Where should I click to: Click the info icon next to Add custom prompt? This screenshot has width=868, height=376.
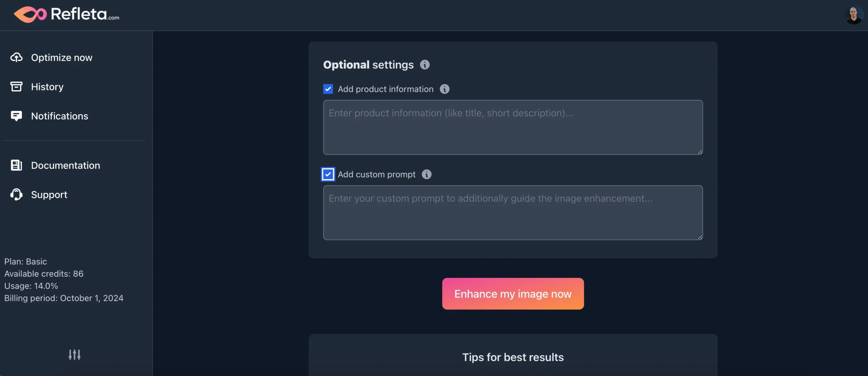pyautogui.click(x=426, y=174)
